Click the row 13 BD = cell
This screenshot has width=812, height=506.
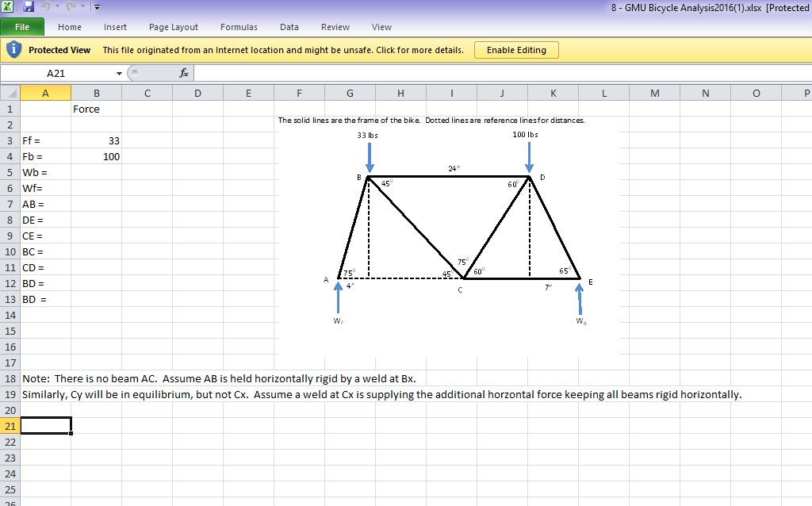[x=45, y=299]
